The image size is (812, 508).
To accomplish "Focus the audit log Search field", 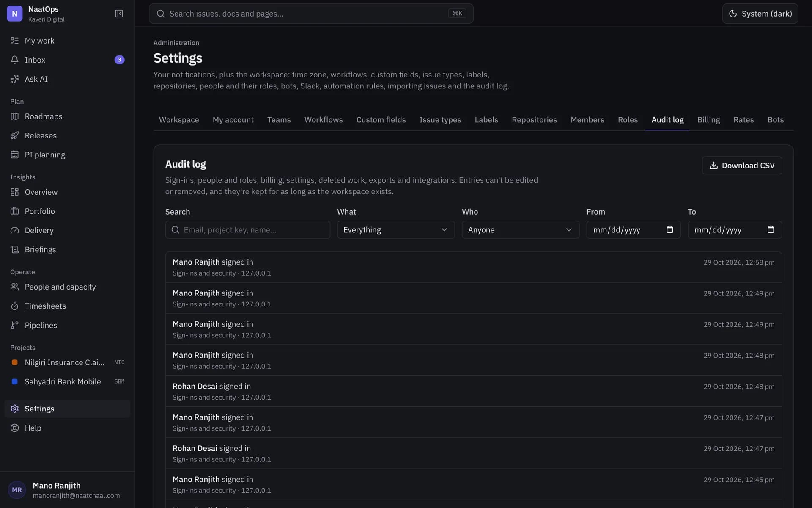I will (247, 229).
